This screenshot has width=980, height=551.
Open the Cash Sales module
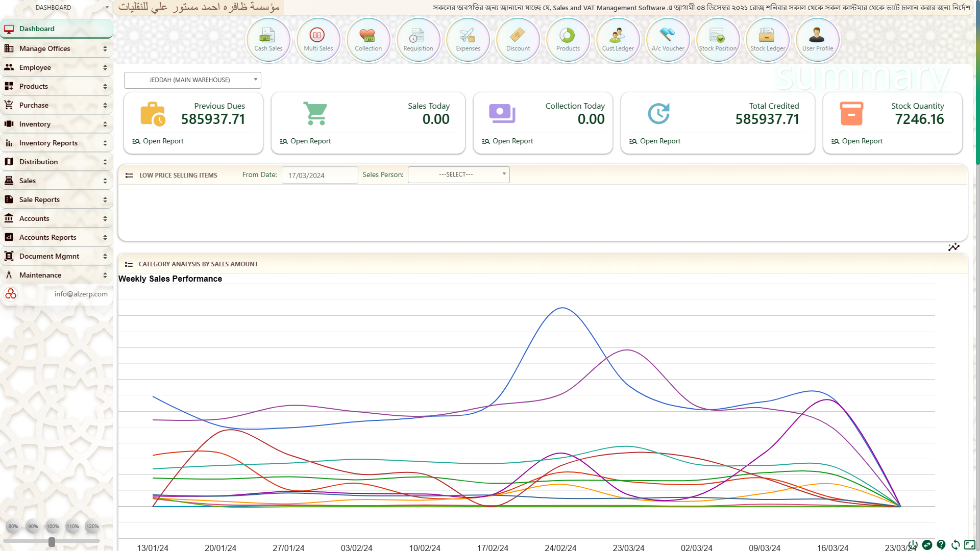[x=268, y=40]
